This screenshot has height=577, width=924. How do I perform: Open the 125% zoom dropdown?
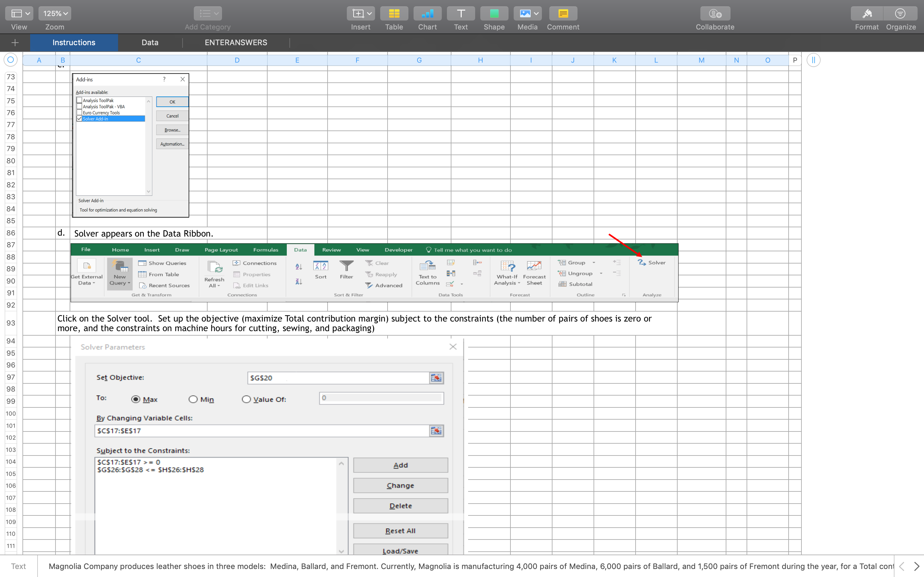[x=55, y=13]
